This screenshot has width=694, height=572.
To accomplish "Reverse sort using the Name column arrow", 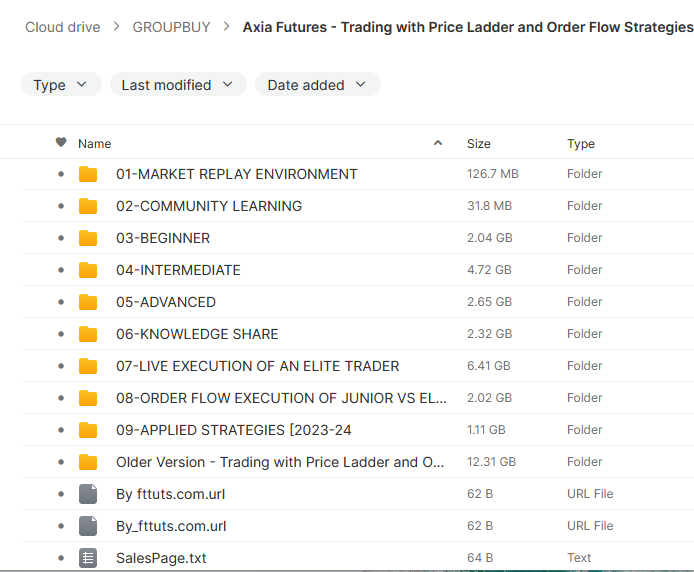I will pos(438,143).
